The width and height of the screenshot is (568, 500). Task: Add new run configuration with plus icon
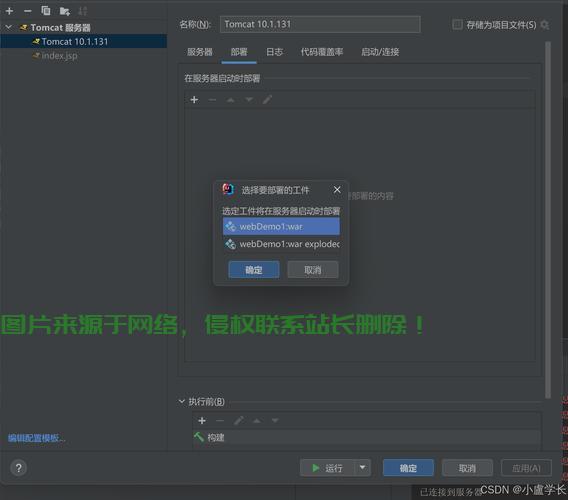coord(9,11)
